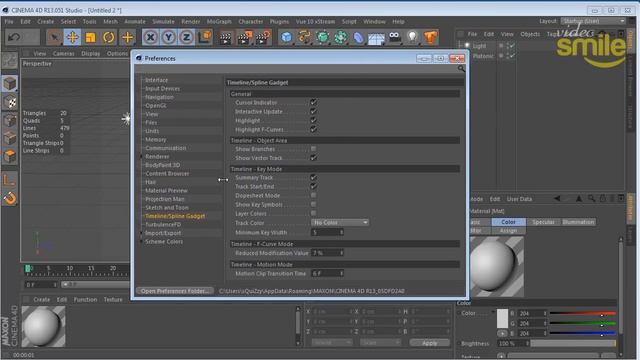Select the Live Selection tool
640x360 pixels.
54,38
